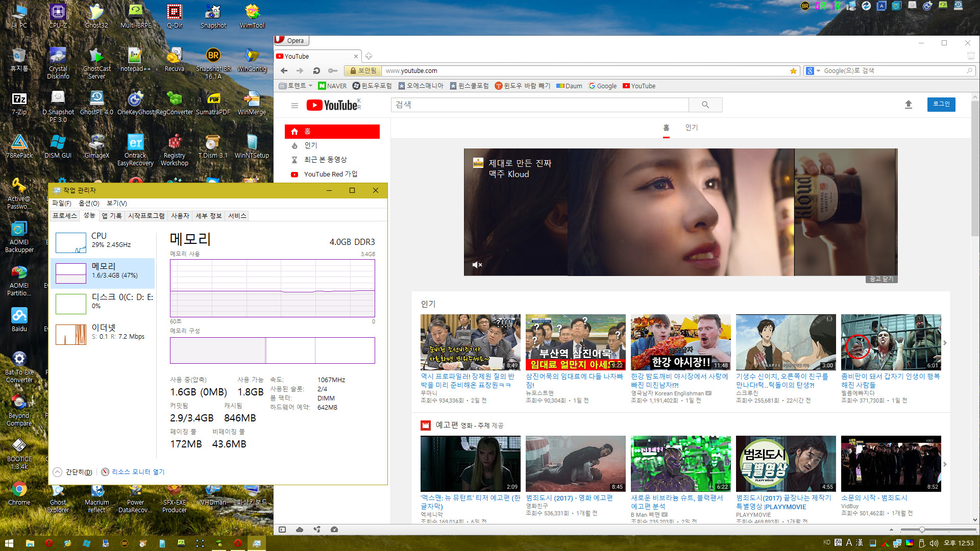
Task: Launch WinMerge desktop shortcut
Action: [252, 103]
